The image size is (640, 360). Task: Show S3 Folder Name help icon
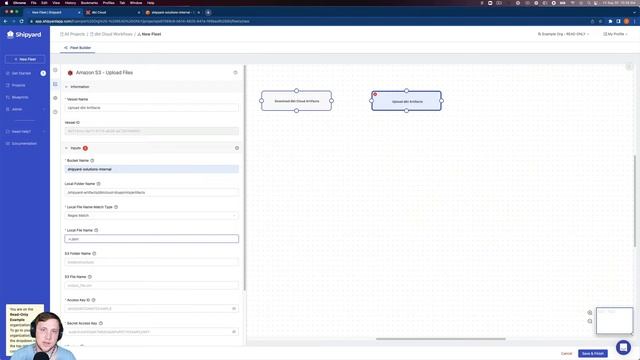94,254
